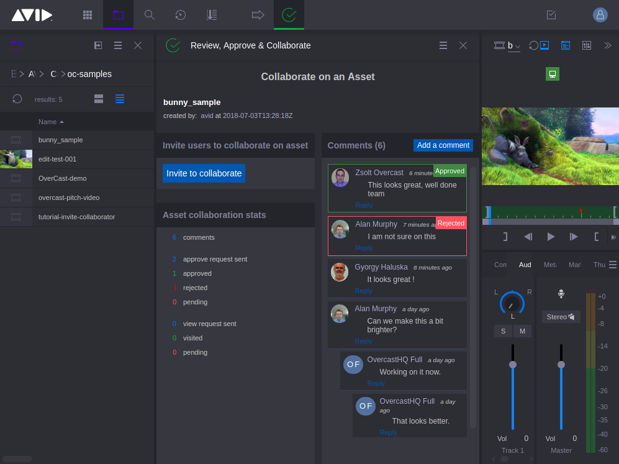Select the overcast-pitch-video asset row

[x=77, y=197]
